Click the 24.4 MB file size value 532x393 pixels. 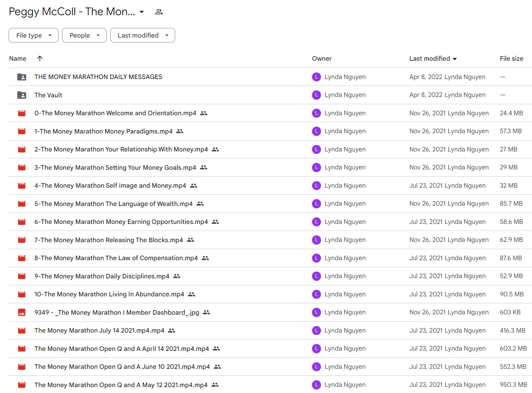511,113
